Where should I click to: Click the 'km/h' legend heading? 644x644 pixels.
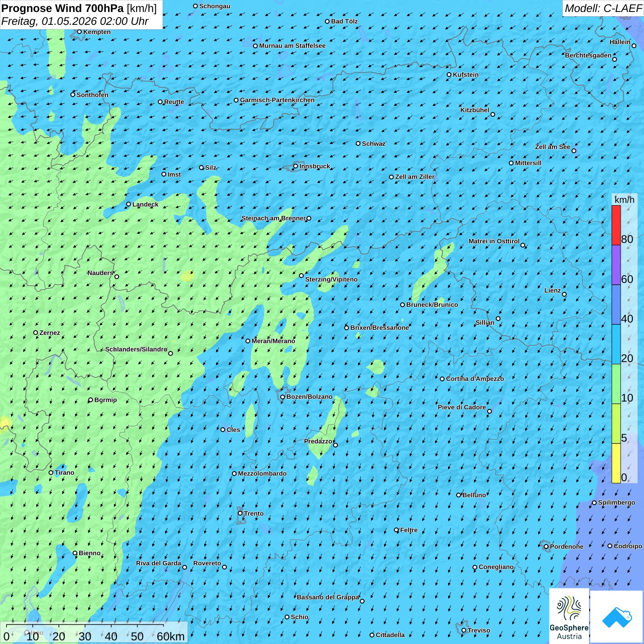coord(624,200)
